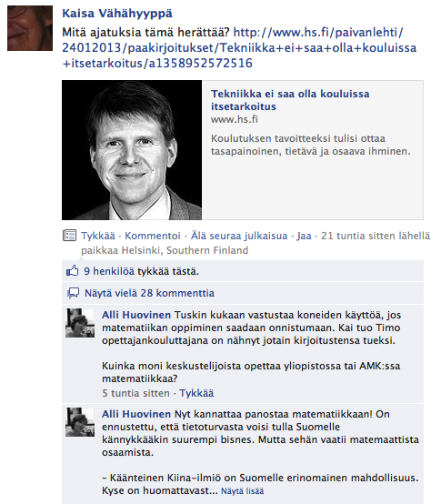Image resolution: width=431 pixels, height=504 pixels.
Task: Open the hs.fi URL in the post text
Action: [x=239, y=47]
